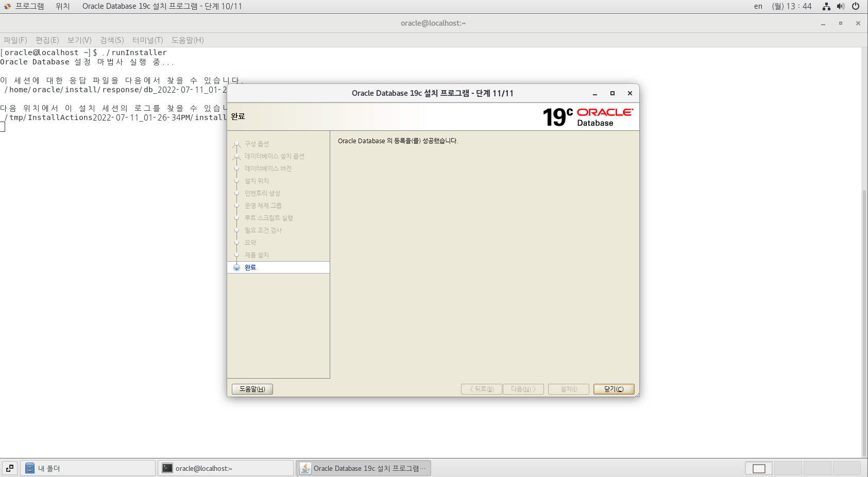Select the second workspace in workspace switcher
Screen dimensions: 868x477
pos(788,468)
